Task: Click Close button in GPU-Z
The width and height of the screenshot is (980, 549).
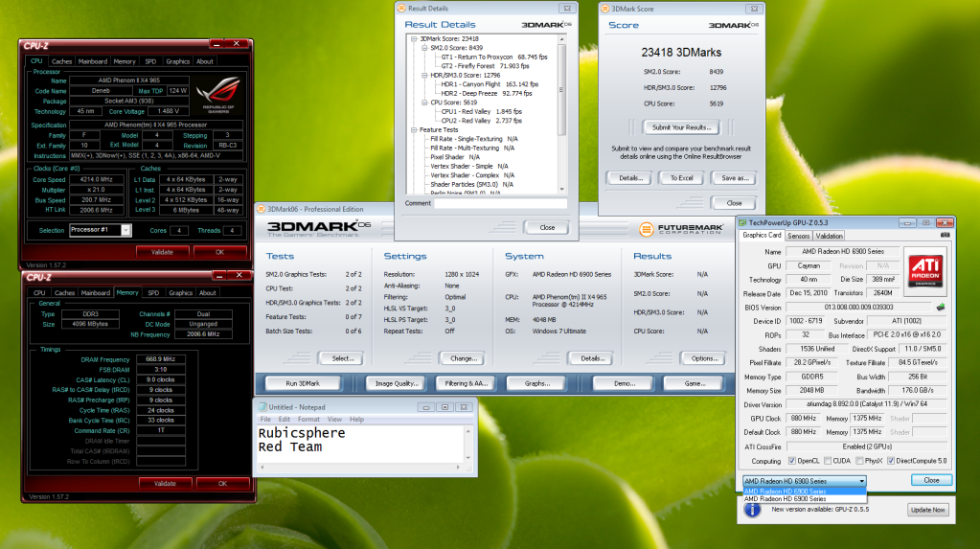Action: [931, 480]
